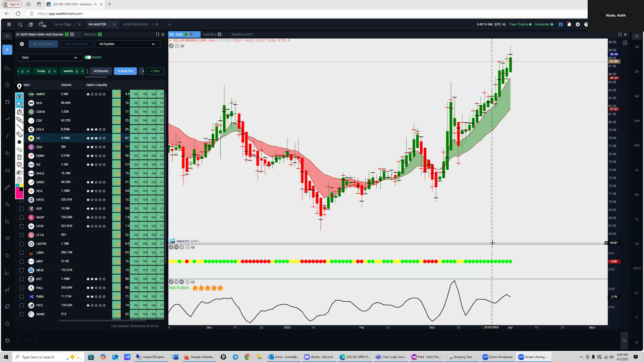Open the hamburger main menu
This screenshot has height=362, width=644.
pos(9,24)
